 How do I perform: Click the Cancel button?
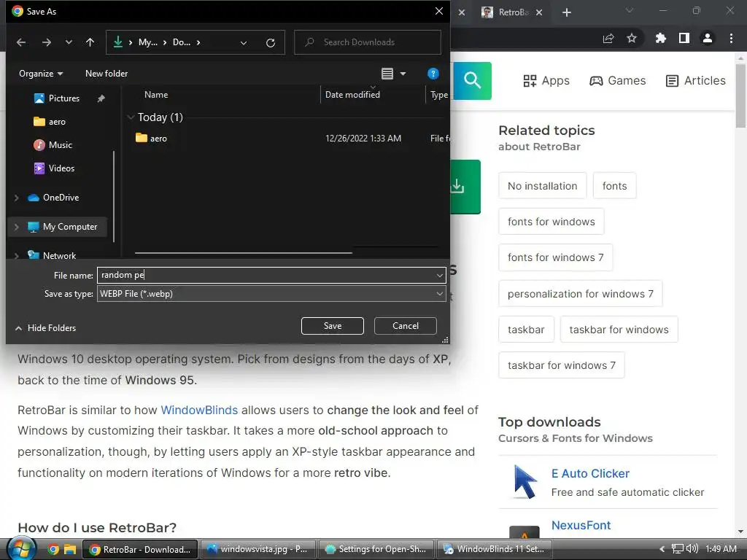point(406,326)
